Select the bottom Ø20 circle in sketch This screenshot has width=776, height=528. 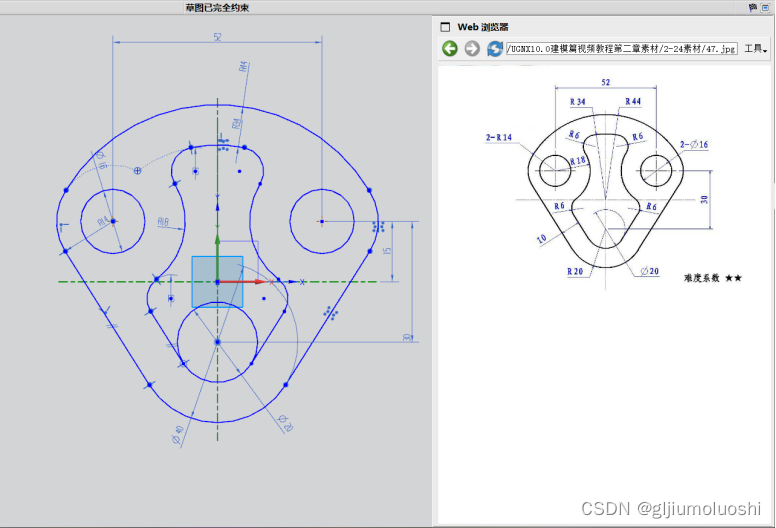coord(217,342)
